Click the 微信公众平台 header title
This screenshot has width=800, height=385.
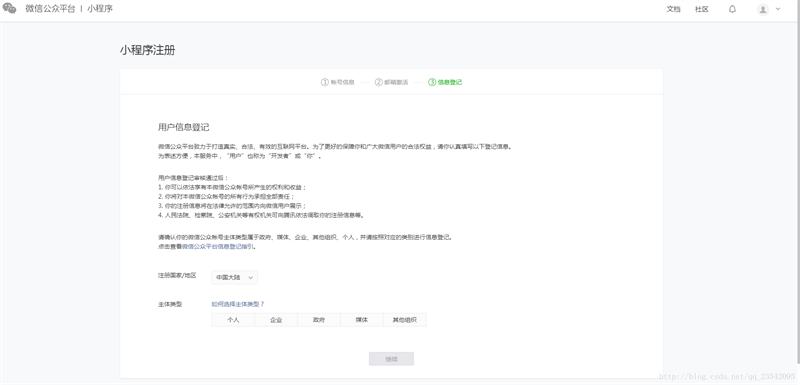pos(50,9)
